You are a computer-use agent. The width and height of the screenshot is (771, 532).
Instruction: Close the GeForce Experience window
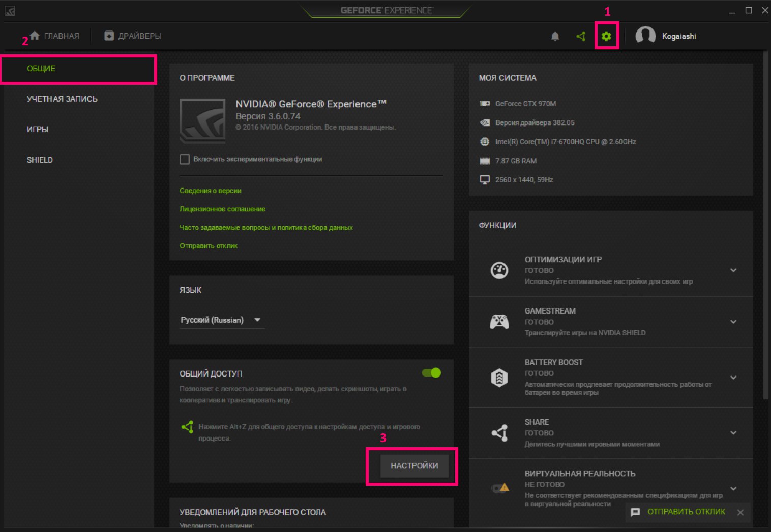(765, 10)
